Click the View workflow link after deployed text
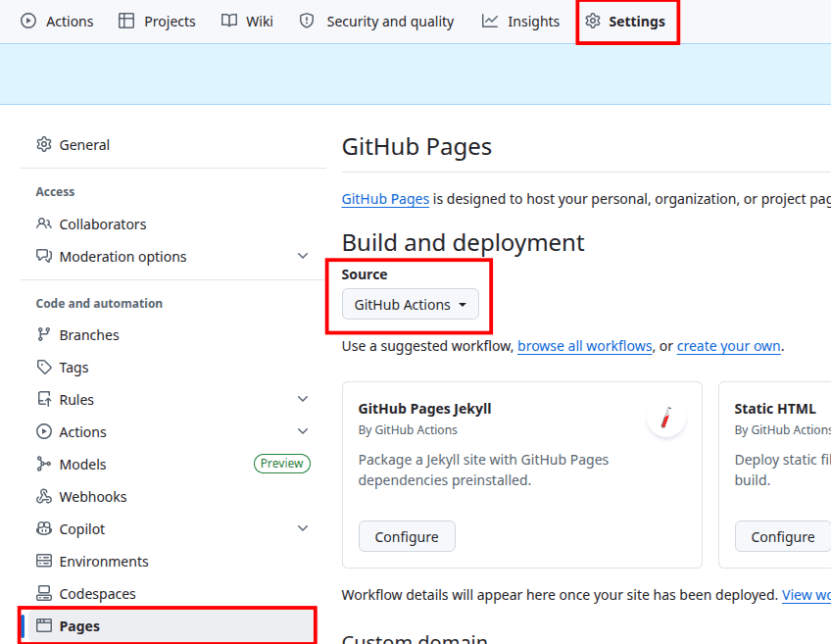This screenshot has height=644, width=831. (807, 595)
